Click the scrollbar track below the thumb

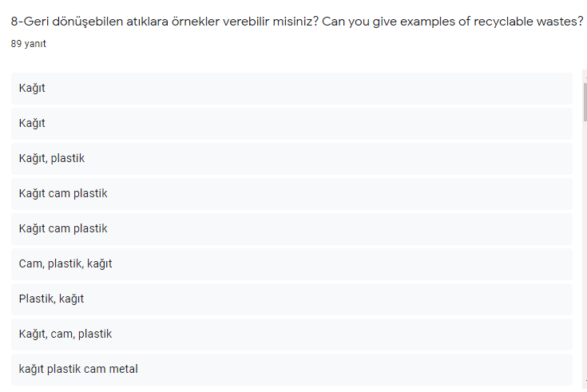[584, 255]
